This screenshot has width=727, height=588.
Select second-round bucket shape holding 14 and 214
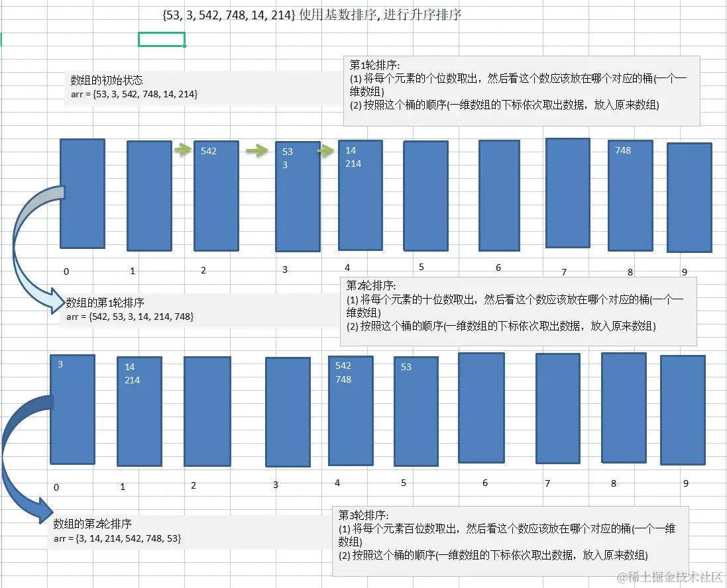pyautogui.click(x=140, y=411)
